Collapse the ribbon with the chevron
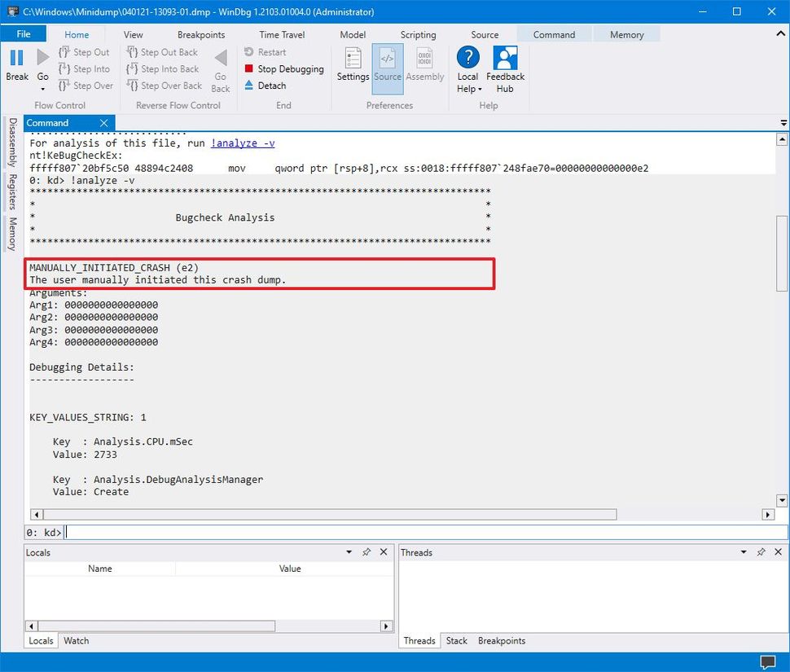Screen dimensions: 790x672 tap(779, 34)
